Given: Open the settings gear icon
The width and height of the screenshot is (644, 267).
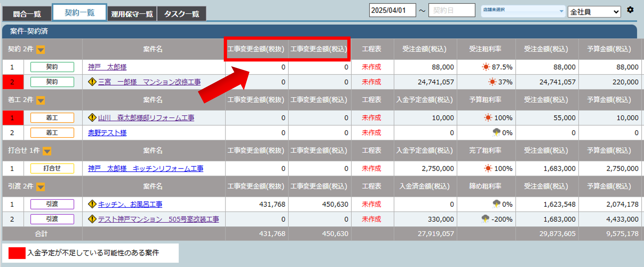Looking at the screenshot, I should pyautogui.click(x=630, y=10).
